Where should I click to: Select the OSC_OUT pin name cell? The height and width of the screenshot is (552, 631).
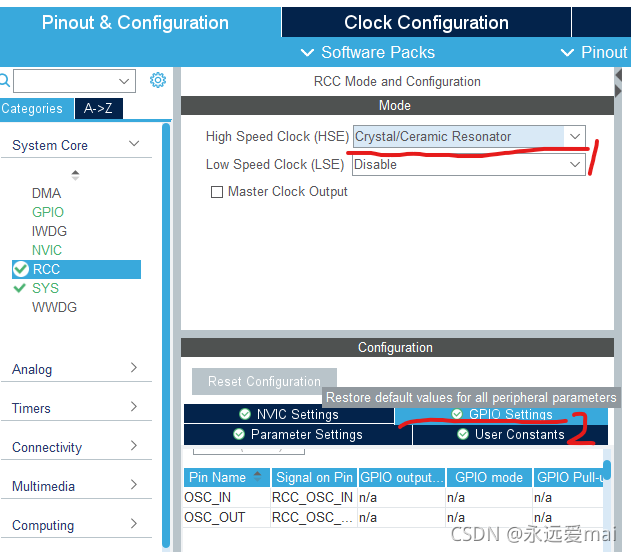coord(227,517)
